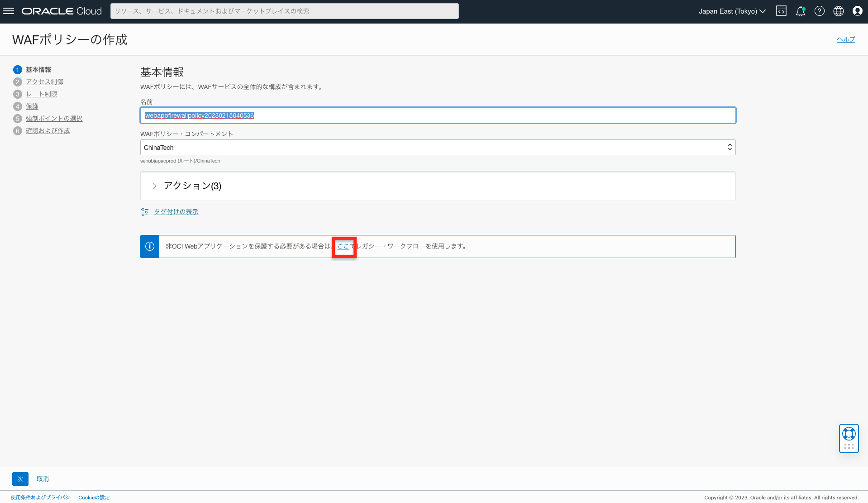
Task: Open the user profile avatar
Action: click(857, 11)
